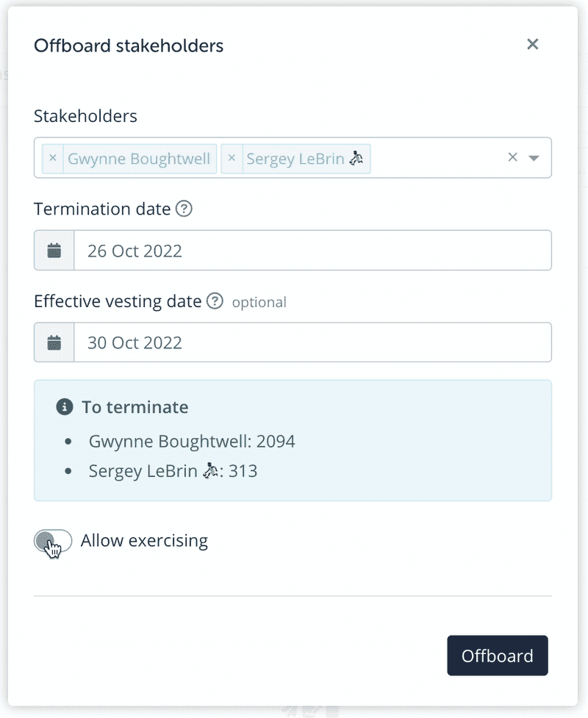Click the Effective vesting date calendar icon
This screenshot has width=588, height=718.
coord(54,342)
